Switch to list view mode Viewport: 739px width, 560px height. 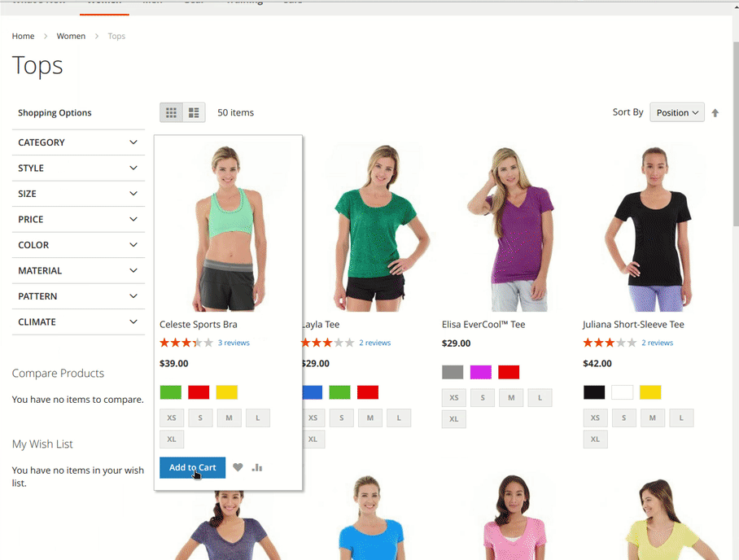[194, 112]
